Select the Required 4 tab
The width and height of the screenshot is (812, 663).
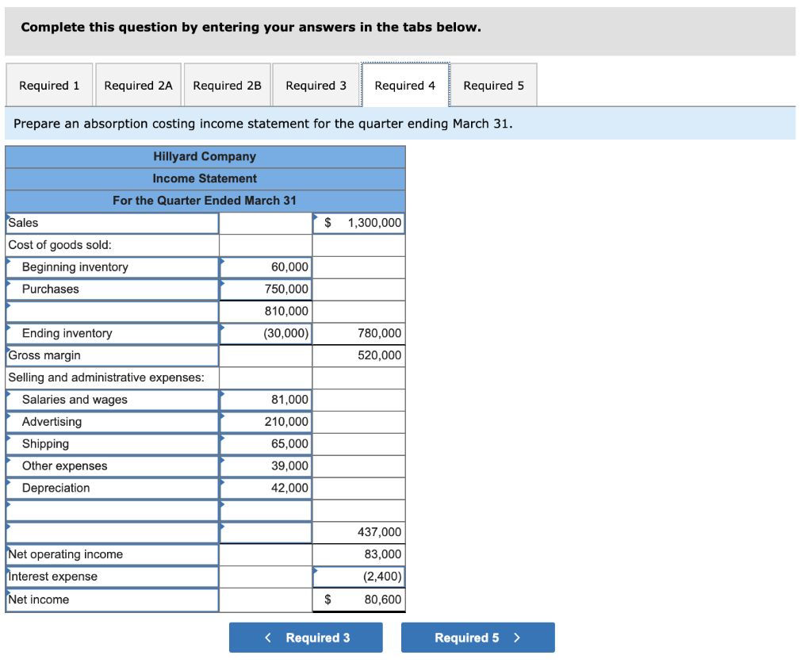tap(404, 85)
